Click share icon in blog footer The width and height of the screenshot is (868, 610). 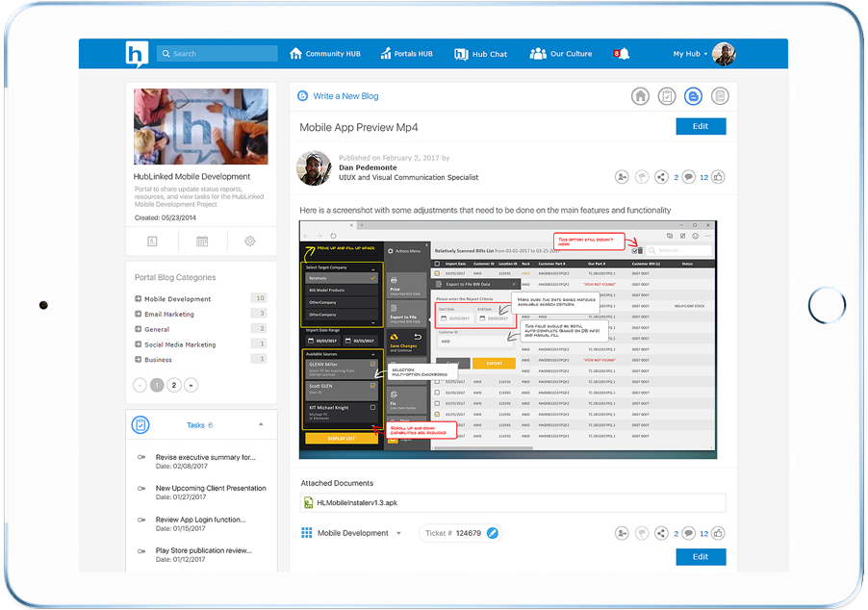tap(661, 534)
